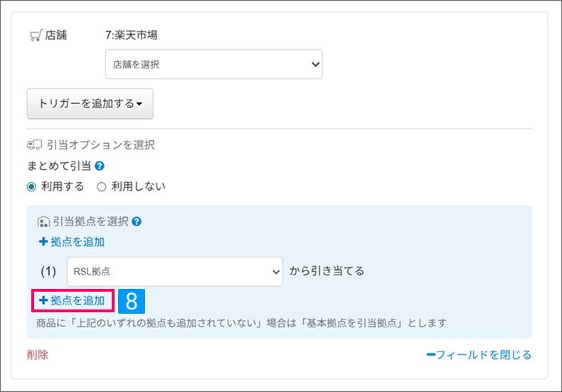Select the 利用する radio button
The image size is (562, 392).
pos(31,186)
